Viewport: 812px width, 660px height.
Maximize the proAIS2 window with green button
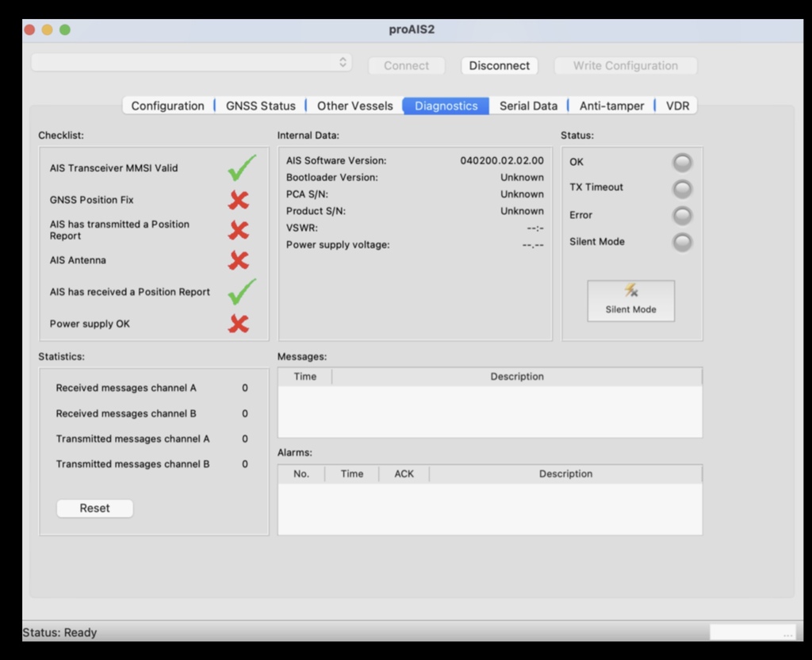click(65, 30)
